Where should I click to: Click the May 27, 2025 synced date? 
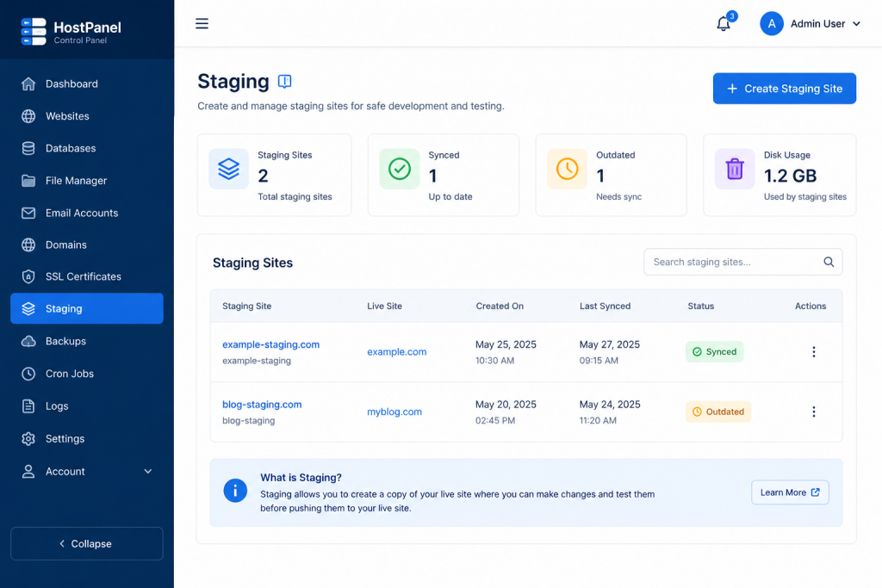coord(609,344)
